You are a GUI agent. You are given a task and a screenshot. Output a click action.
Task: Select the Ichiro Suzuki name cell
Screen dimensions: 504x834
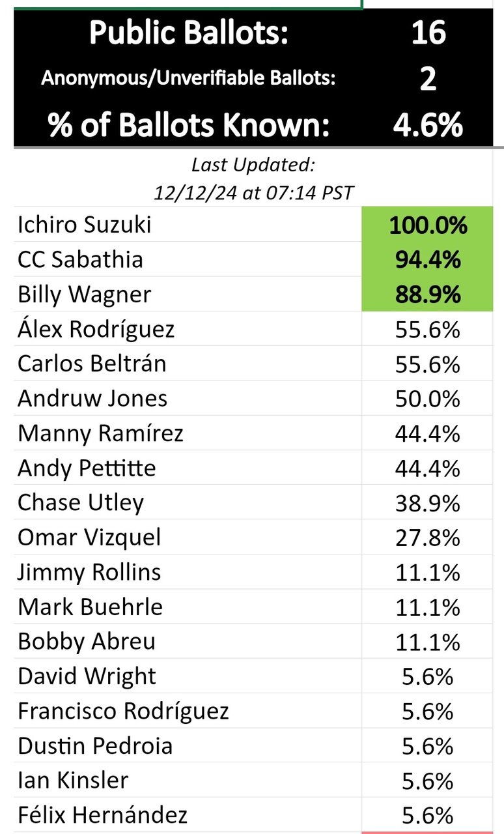(x=188, y=225)
